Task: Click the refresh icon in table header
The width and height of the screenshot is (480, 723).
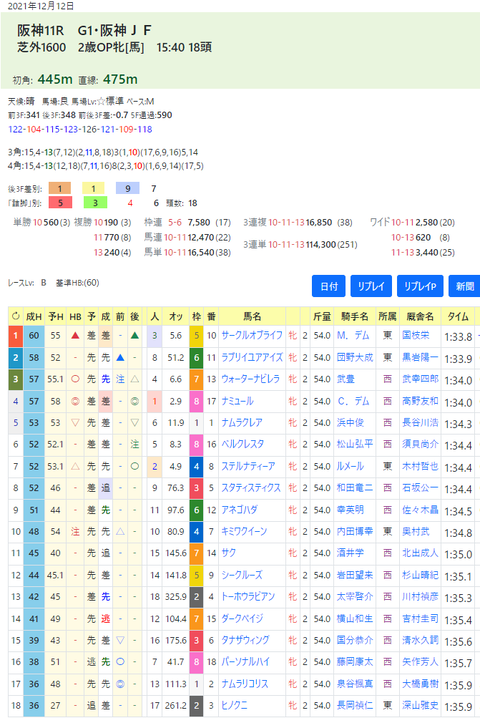Action: [x=16, y=316]
